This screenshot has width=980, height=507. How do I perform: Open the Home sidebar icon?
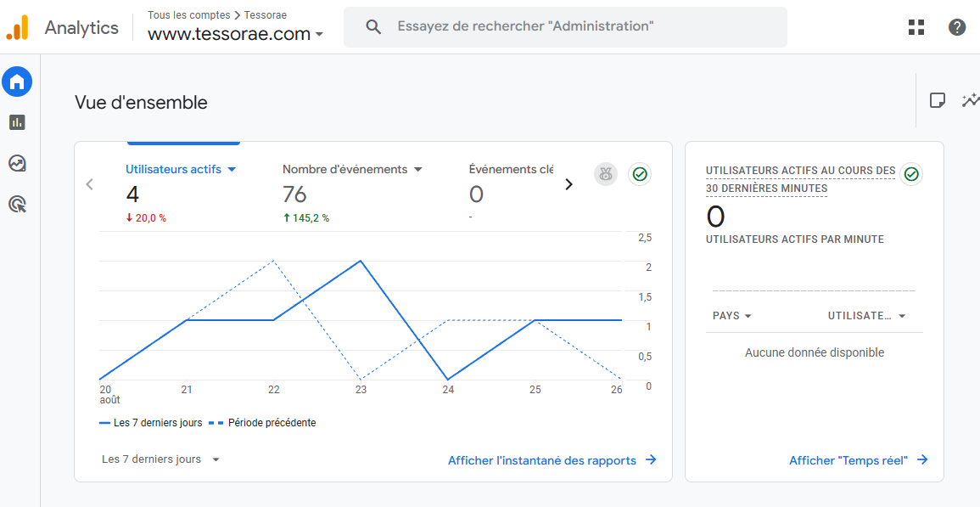17,82
